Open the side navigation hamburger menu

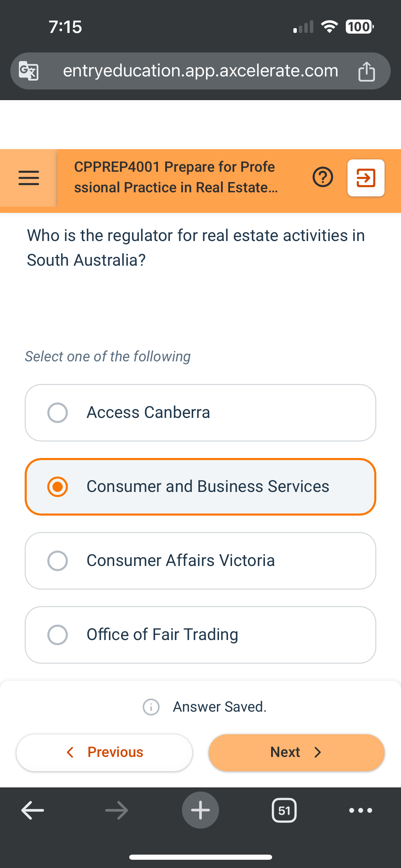(x=29, y=177)
